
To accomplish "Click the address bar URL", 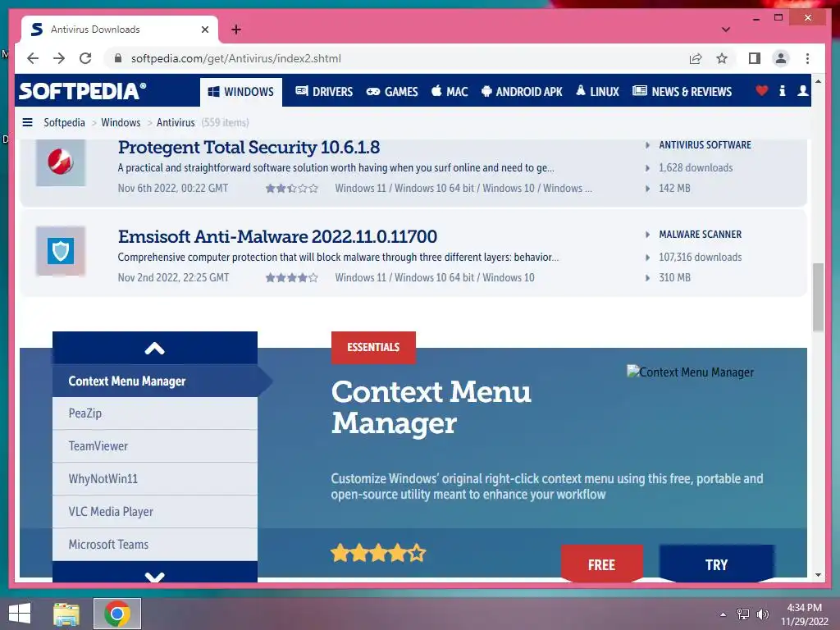I will [235, 58].
